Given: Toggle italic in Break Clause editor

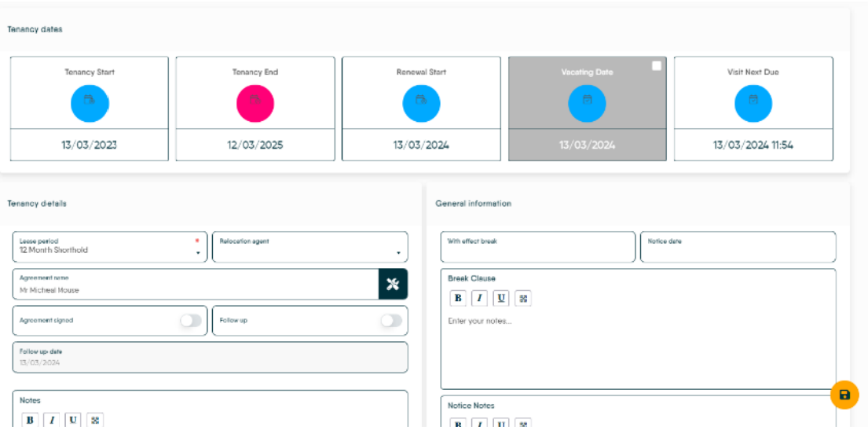Looking at the screenshot, I should tap(479, 298).
